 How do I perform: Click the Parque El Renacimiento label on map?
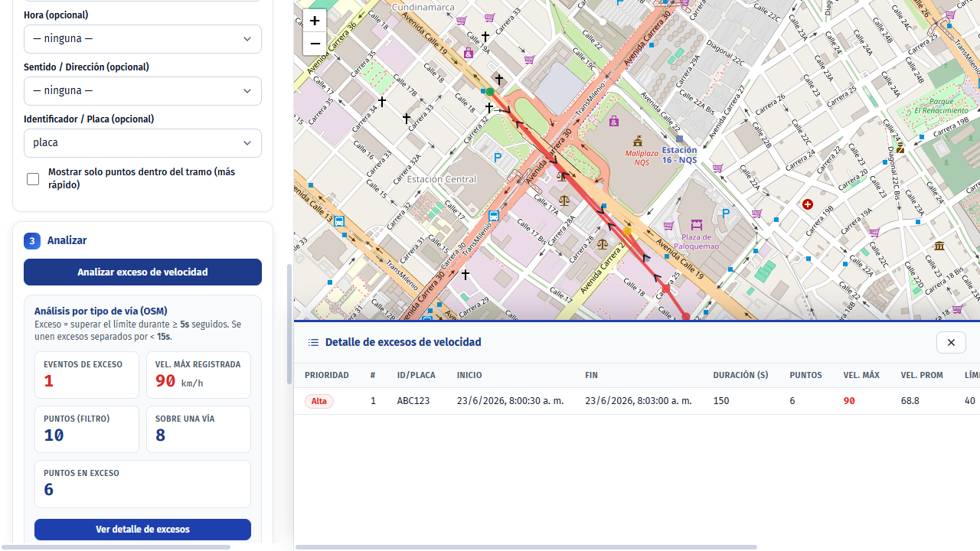click(941, 106)
